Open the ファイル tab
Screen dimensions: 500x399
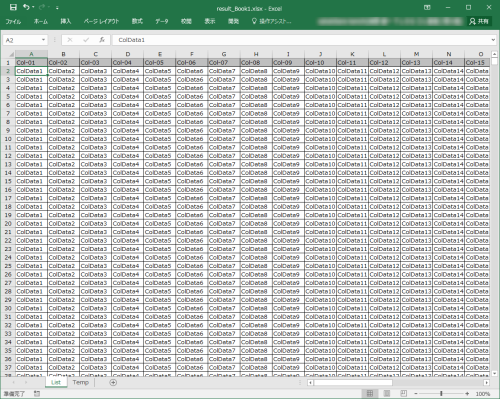tap(13, 21)
